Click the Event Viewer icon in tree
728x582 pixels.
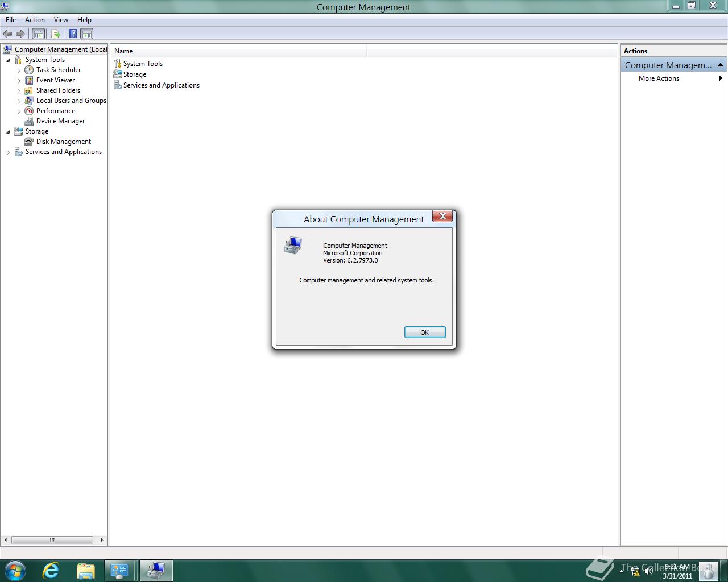(x=29, y=80)
